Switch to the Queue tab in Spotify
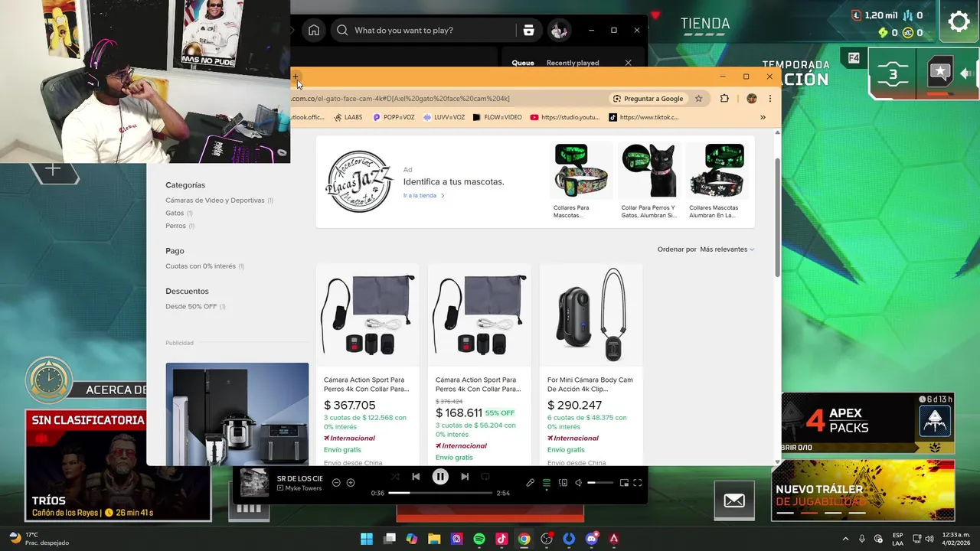The image size is (980, 551). coord(523,63)
